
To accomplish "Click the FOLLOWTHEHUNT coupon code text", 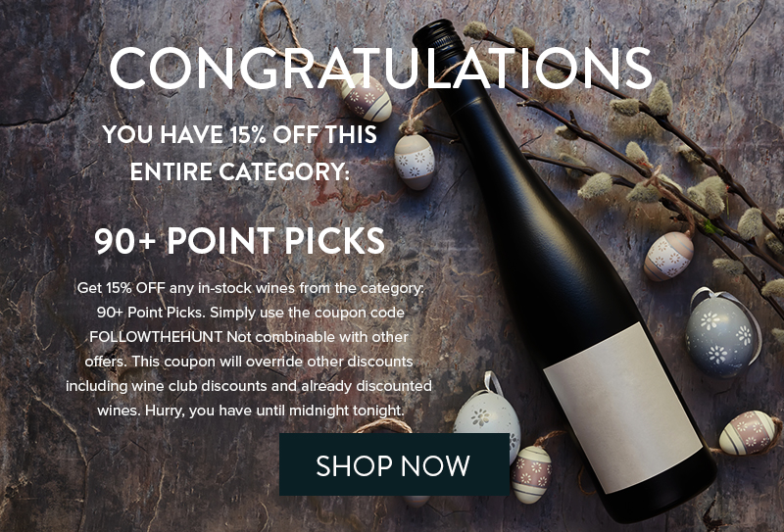I will coord(156,337).
